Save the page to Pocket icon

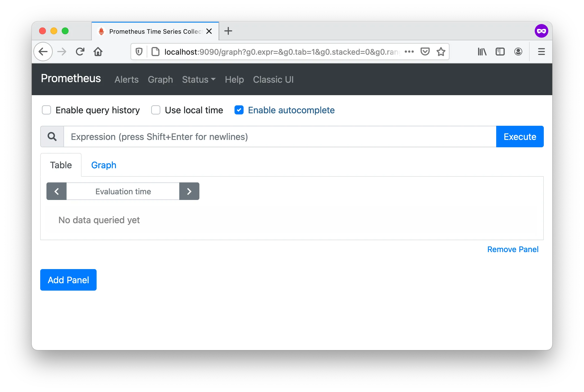[425, 52]
